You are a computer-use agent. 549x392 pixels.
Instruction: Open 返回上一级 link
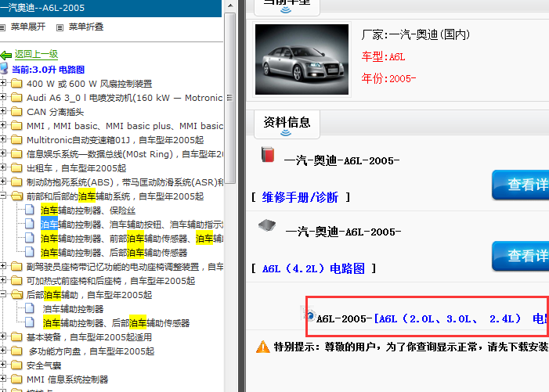(36, 54)
